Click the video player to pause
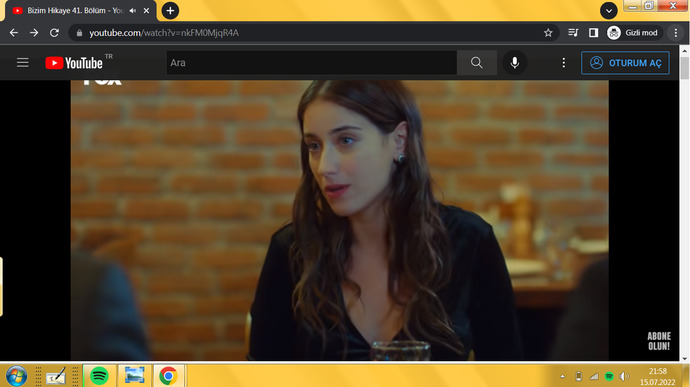690x387 pixels. (x=340, y=220)
